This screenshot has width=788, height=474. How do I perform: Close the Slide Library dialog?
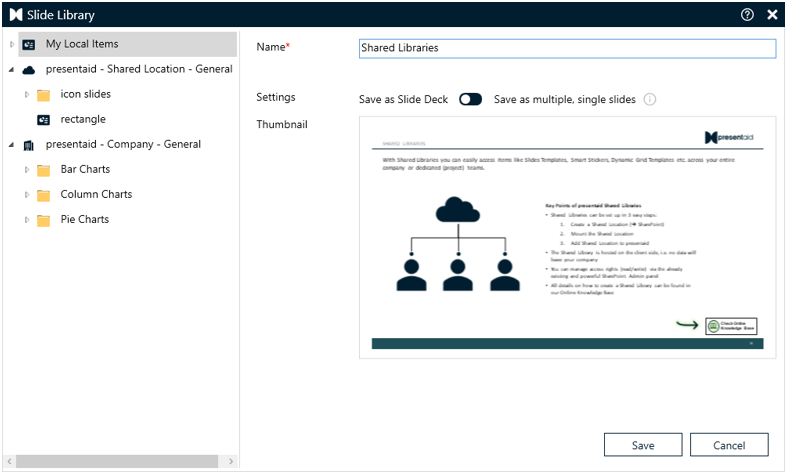point(772,15)
